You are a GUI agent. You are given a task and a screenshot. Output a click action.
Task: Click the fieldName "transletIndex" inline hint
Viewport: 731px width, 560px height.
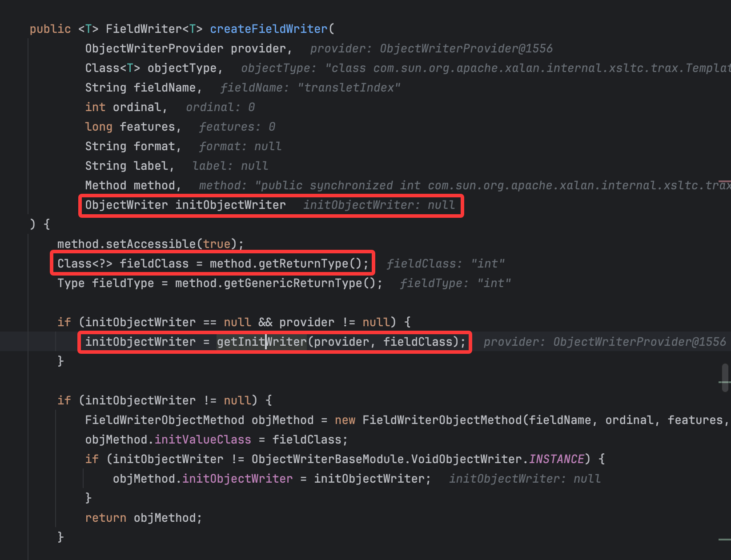pos(310,88)
